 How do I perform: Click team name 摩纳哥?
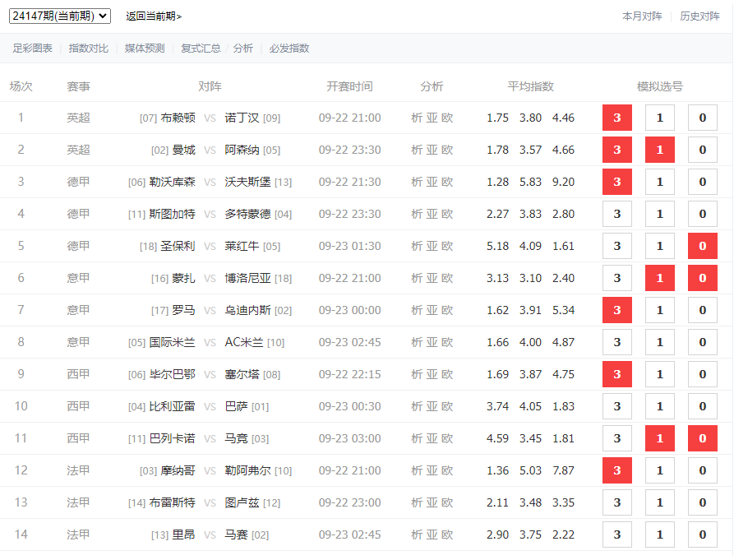[178, 470]
